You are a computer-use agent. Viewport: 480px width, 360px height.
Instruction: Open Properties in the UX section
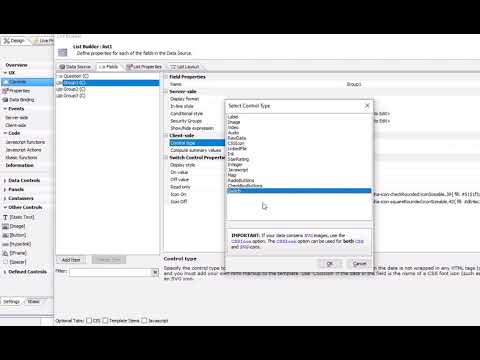coord(19,91)
